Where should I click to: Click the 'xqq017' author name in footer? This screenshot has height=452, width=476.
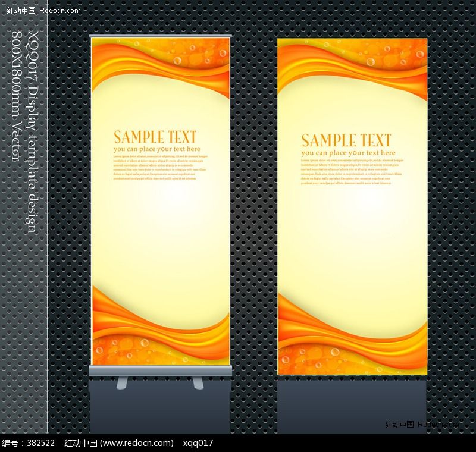click(198, 443)
